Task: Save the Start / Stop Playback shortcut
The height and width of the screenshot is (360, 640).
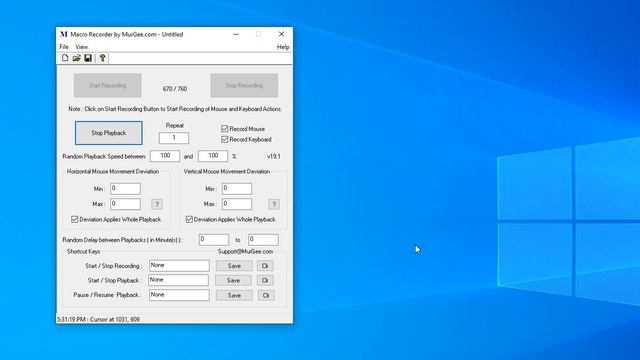Action: coord(233,280)
